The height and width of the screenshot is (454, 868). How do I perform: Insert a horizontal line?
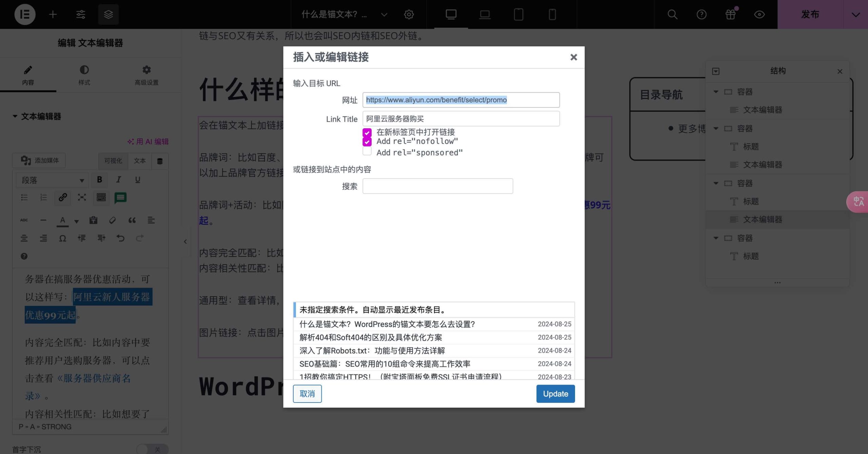[x=43, y=220]
